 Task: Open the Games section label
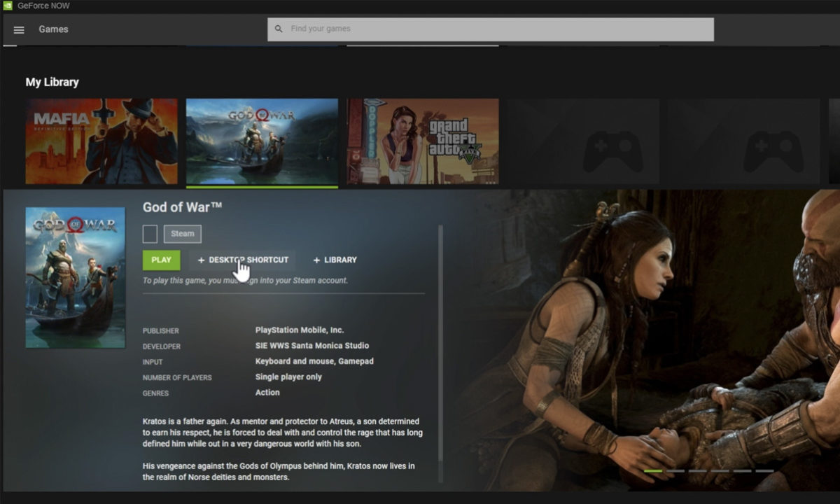click(53, 29)
